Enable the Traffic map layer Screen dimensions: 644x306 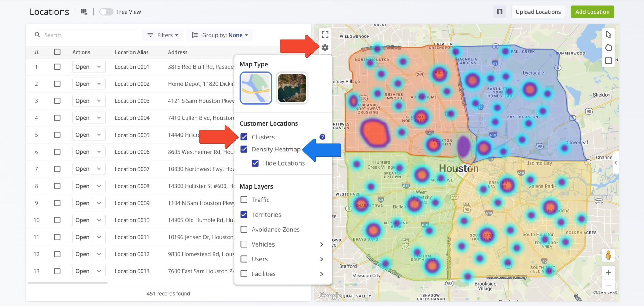click(244, 200)
